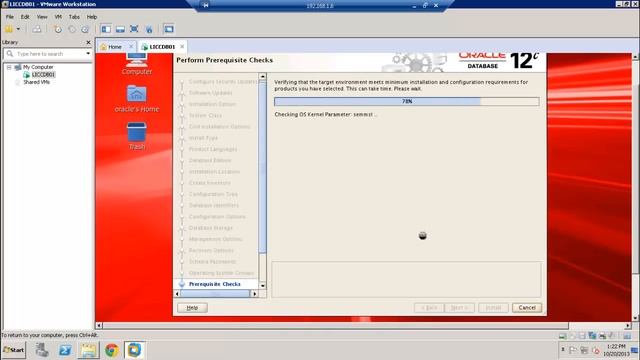Open Google Chrome from the taskbar

click(x=111, y=350)
